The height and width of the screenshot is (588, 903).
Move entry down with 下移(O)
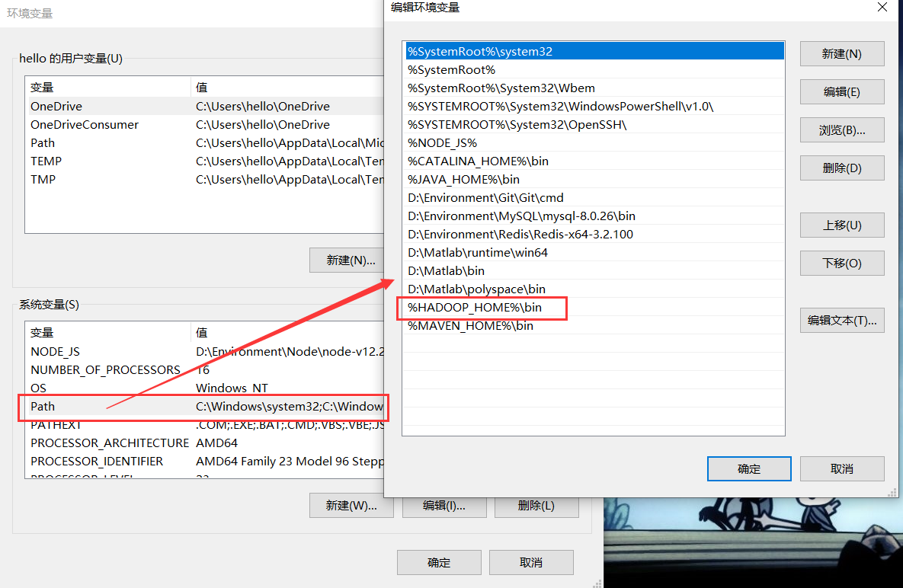click(841, 264)
